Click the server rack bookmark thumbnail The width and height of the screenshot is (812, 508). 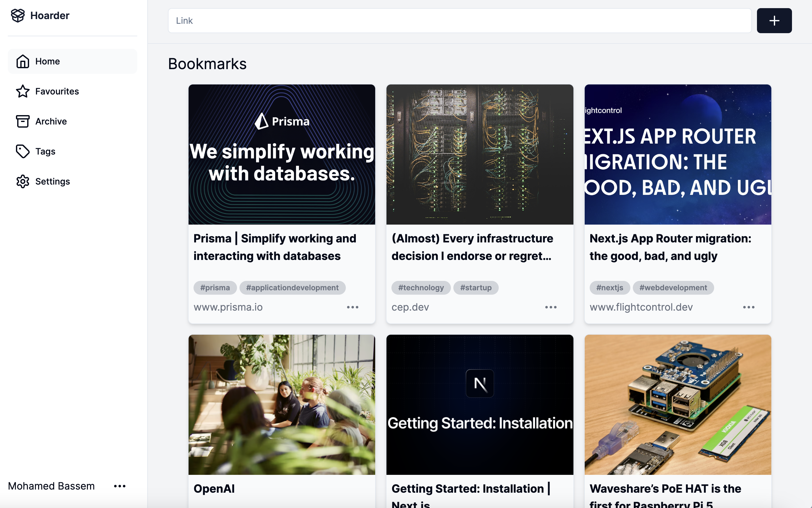pos(480,155)
